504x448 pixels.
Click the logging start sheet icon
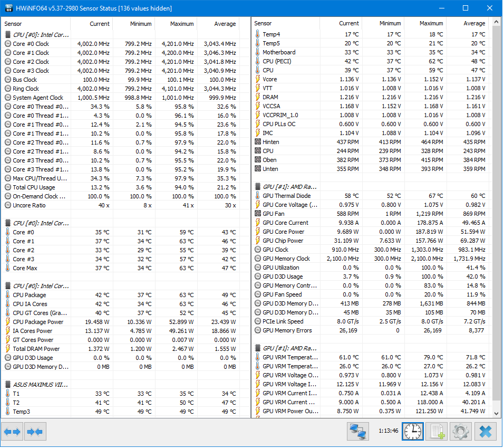coord(437,432)
